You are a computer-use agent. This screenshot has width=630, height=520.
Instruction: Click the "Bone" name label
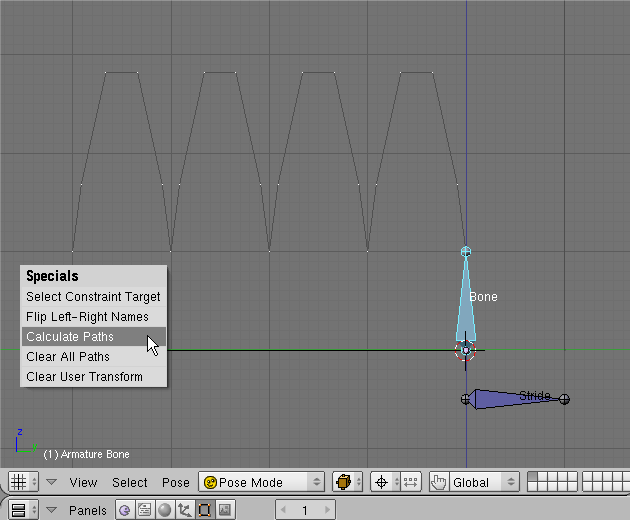pyautogui.click(x=483, y=297)
